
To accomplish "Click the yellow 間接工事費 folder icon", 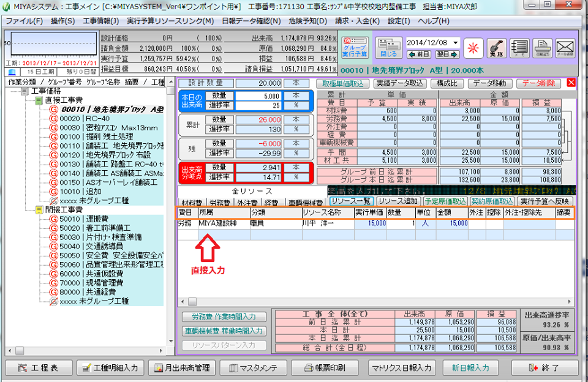I will coord(39,210).
